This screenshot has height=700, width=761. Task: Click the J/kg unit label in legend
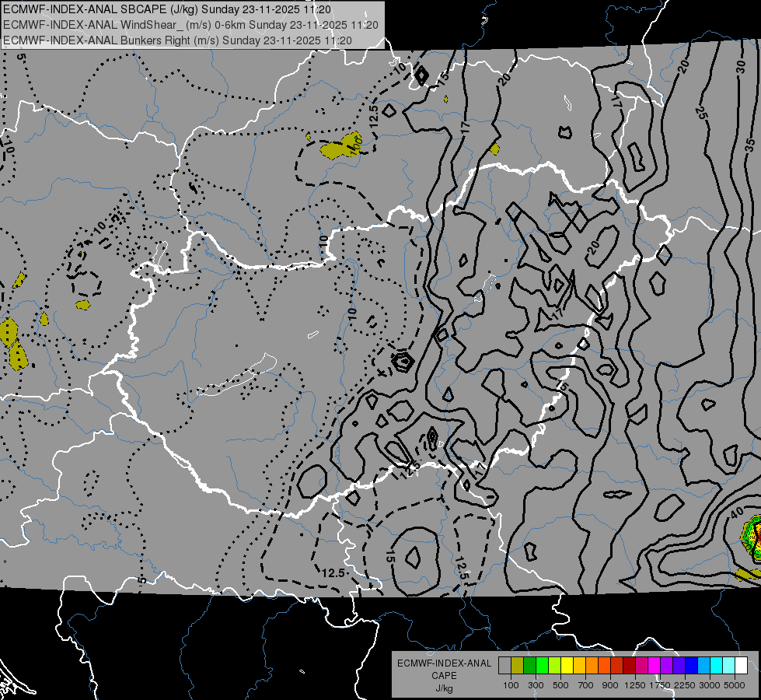point(444,688)
